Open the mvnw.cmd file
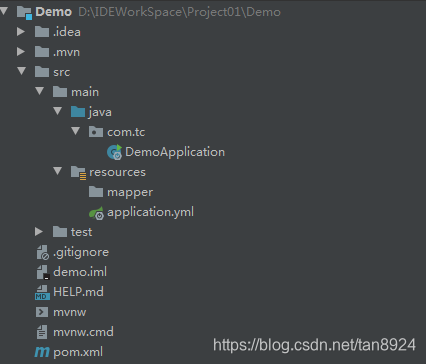 click(83, 332)
